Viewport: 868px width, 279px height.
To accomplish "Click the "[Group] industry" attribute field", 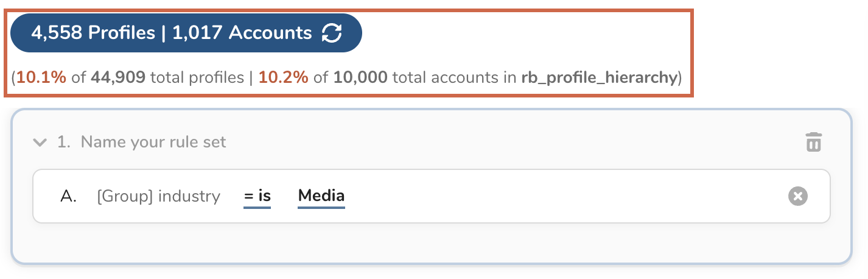I will click(x=158, y=196).
